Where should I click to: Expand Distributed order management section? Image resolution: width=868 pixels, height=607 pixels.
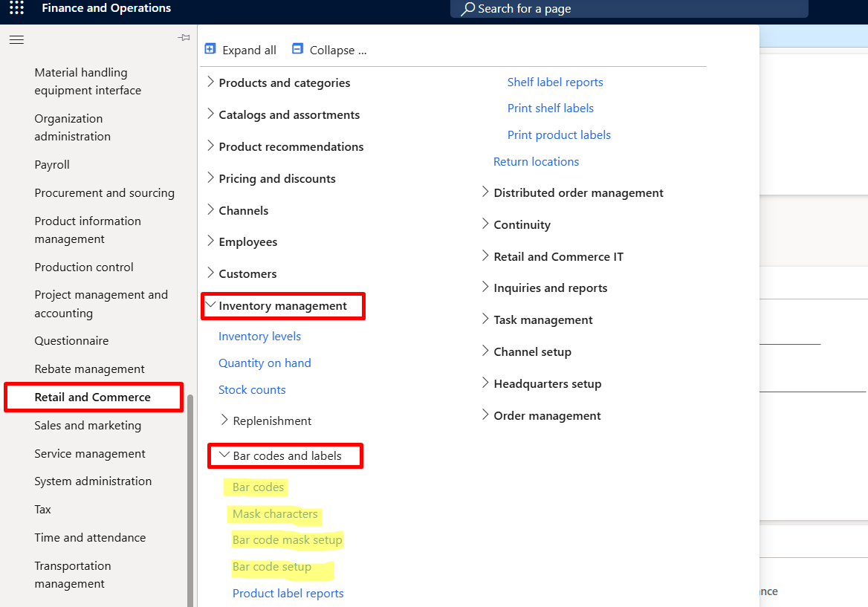coord(485,192)
